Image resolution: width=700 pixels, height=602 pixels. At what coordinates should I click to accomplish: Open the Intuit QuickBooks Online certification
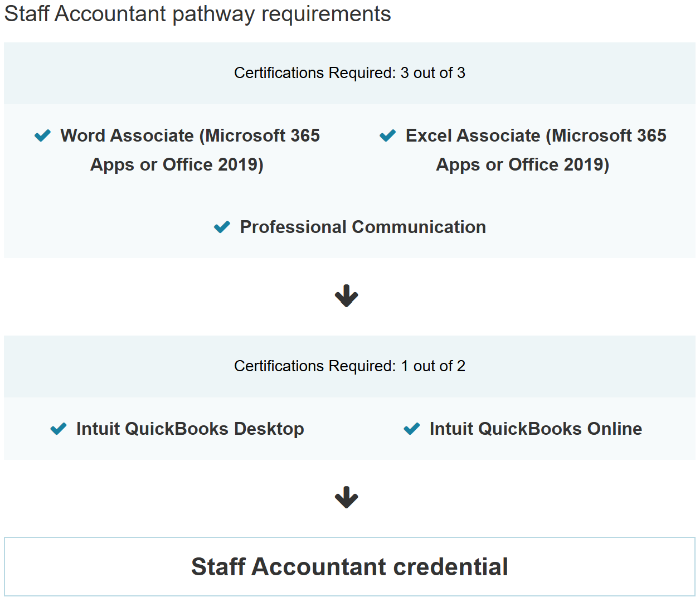(536, 429)
